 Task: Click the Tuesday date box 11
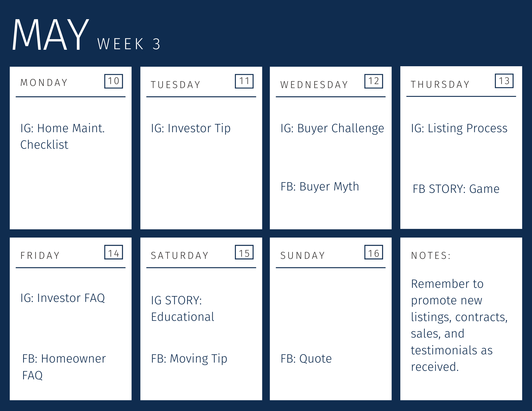[244, 81]
